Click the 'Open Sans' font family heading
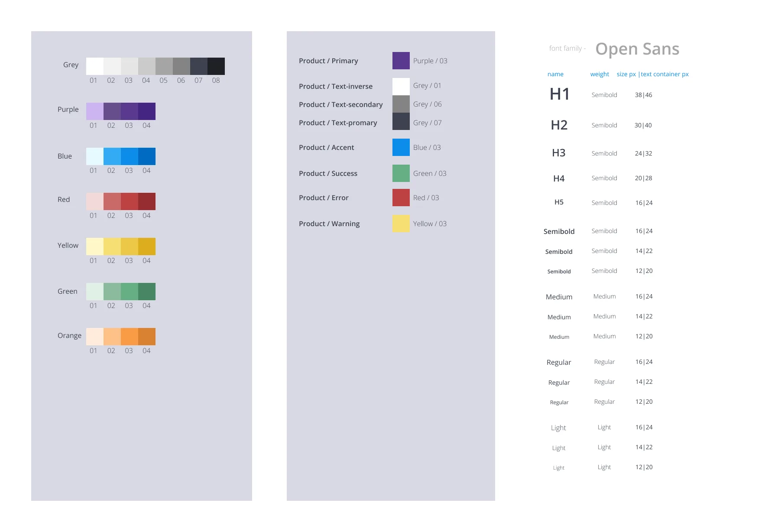781x532 pixels. pos(637,49)
